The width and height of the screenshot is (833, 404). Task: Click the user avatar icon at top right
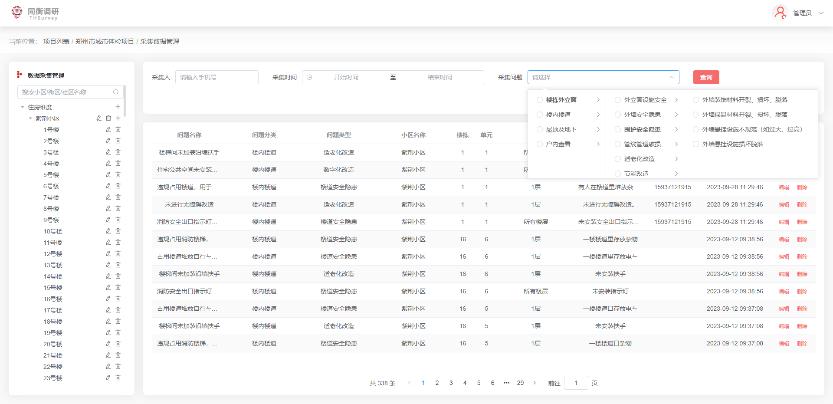(x=781, y=13)
